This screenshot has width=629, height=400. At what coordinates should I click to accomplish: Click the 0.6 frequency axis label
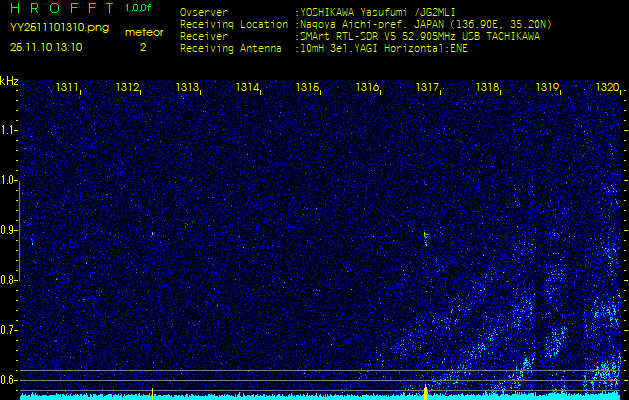point(9,379)
